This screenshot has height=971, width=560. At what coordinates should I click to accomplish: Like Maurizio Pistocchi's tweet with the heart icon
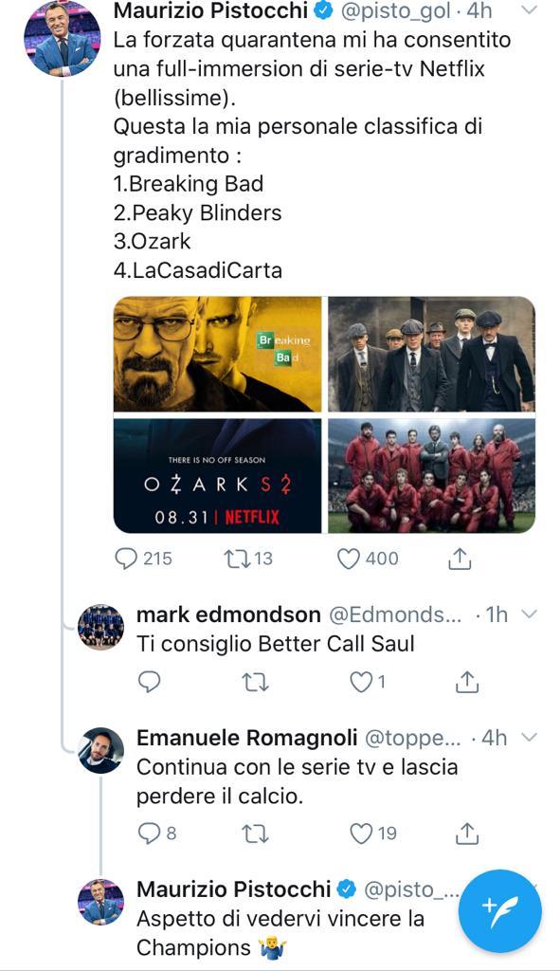pyautogui.click(x=350, y=559)
